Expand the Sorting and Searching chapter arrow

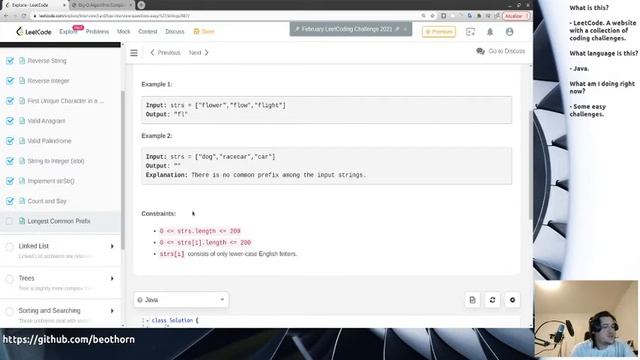point(112,311)
